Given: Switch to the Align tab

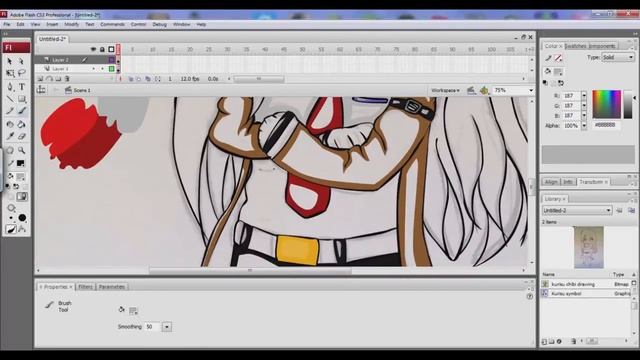Looking at the screenshot, I should pos(551,182).
